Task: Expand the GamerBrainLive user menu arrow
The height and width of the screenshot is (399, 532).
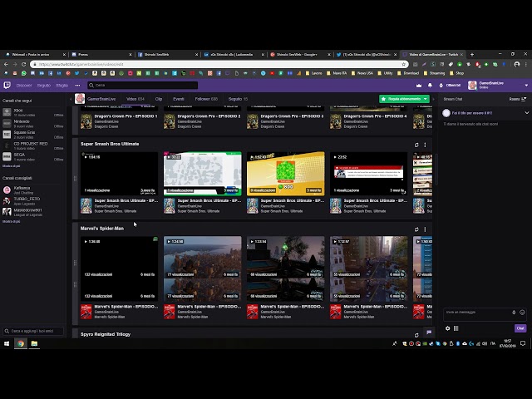Action: pyautogui.click(x=526, y=86)
